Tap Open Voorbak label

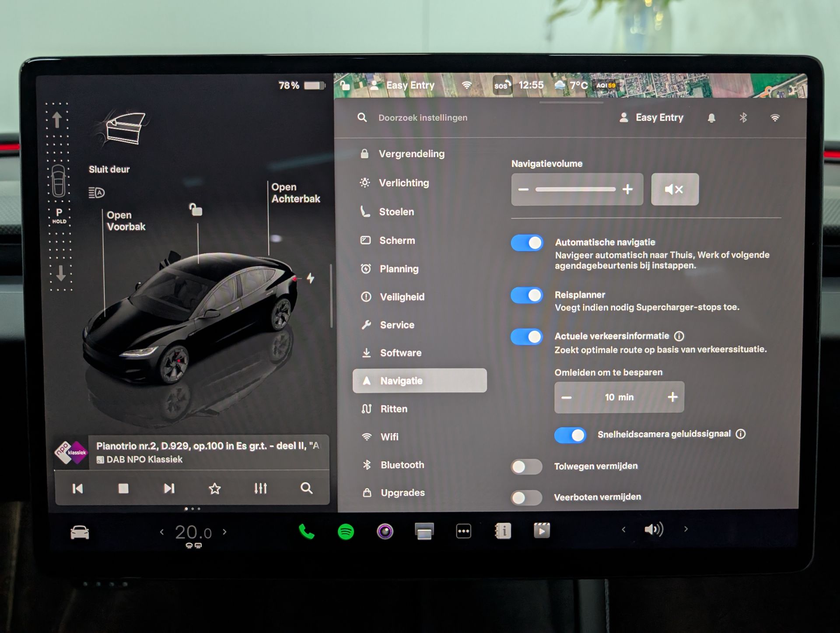coord(126,221)
